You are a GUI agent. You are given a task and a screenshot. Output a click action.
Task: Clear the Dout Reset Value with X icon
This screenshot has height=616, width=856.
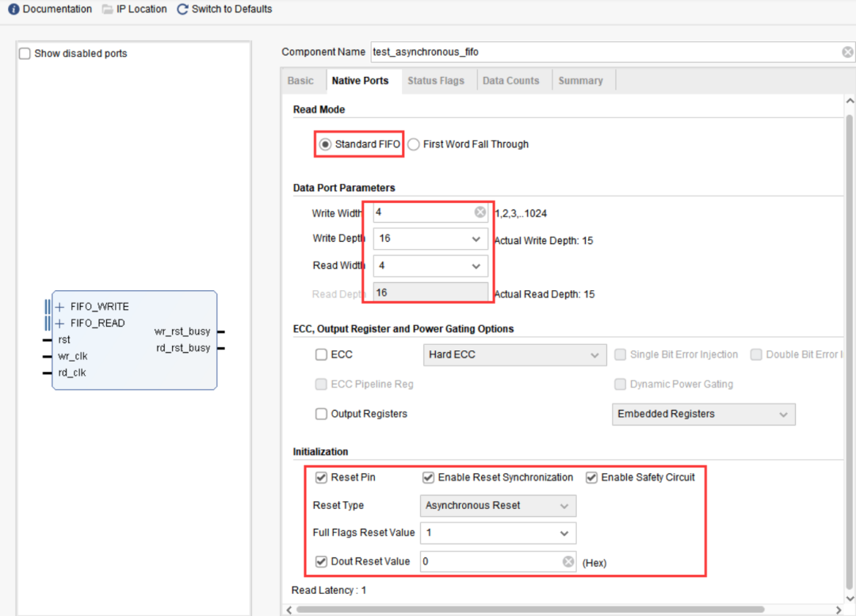[568, 561]
